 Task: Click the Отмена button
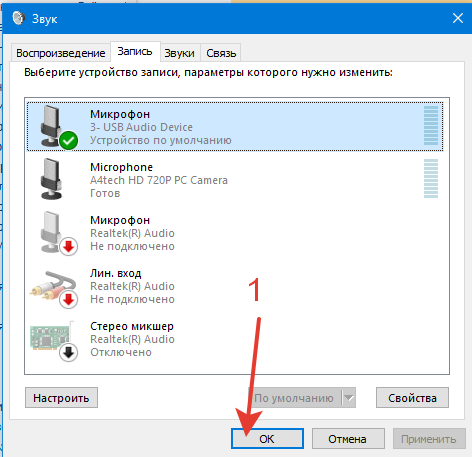tap(348, 439)
